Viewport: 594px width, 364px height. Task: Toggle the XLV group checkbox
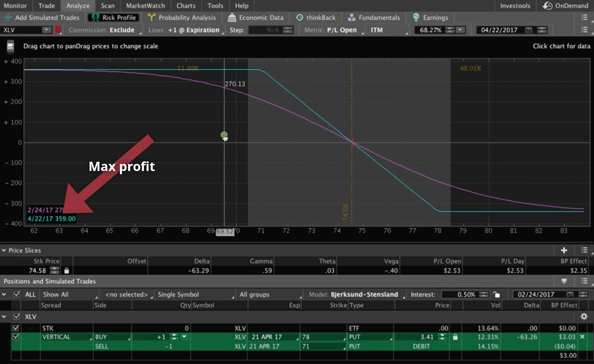(x=16, y=316)
